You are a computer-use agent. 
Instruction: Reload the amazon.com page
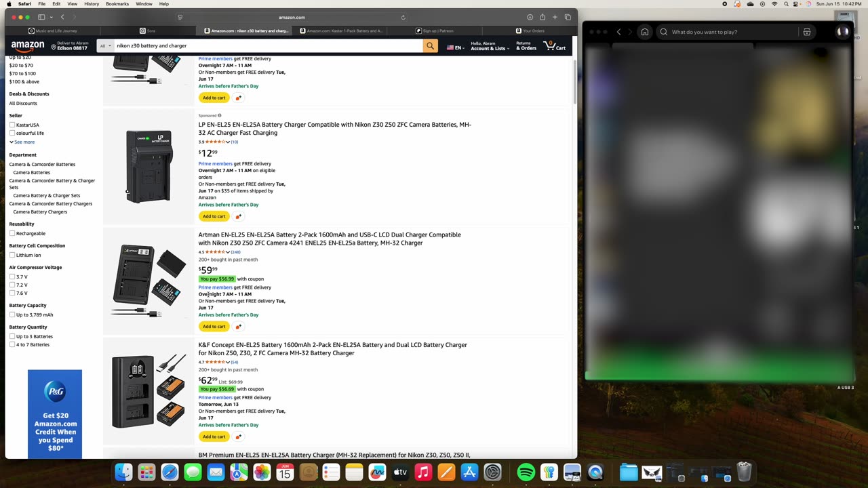[x=403, y=17]
